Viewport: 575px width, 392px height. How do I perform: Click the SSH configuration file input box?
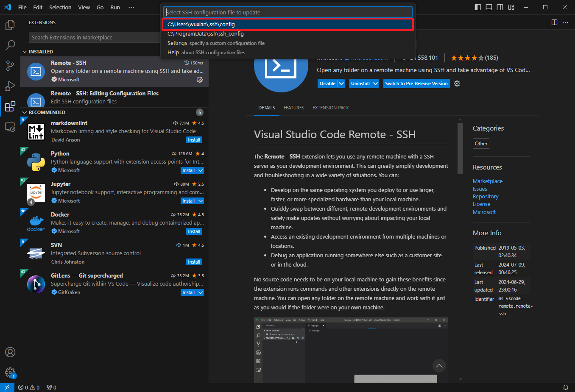pos(288,12)
